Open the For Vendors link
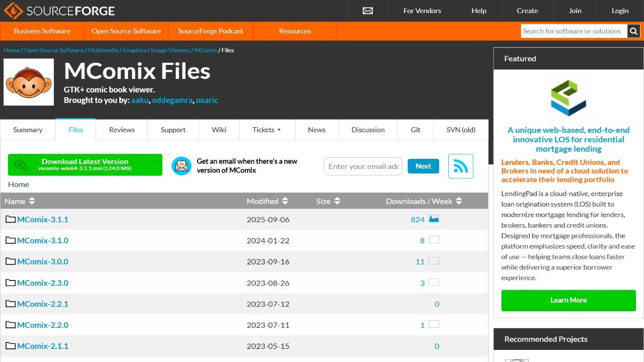This screenshot has width=644, height=362. click(422, 11)
